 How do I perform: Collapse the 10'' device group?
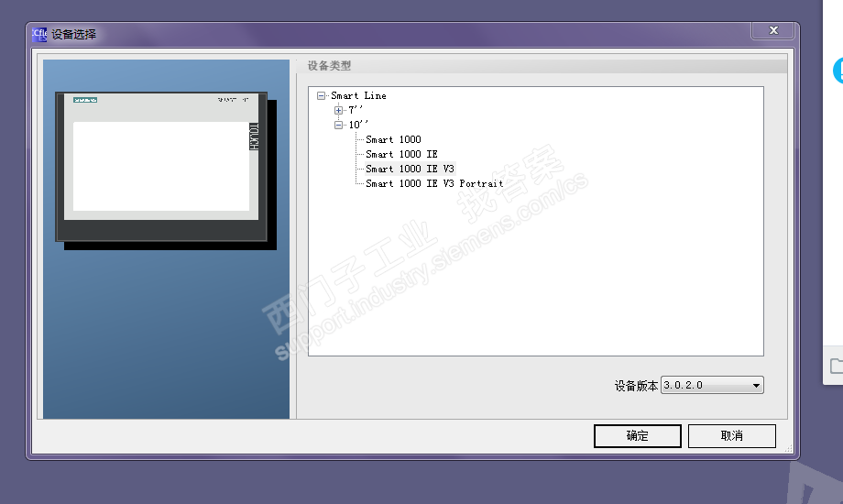338,125
